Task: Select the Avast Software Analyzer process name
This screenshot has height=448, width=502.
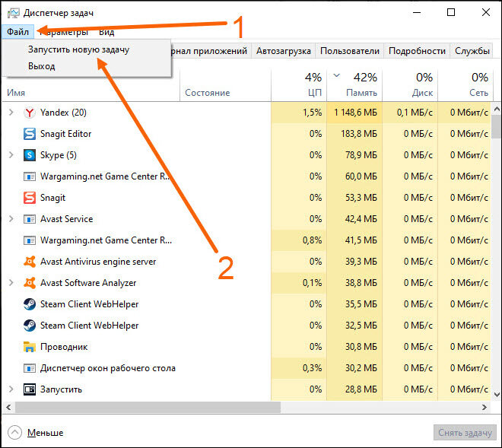Action: point(88,283)
